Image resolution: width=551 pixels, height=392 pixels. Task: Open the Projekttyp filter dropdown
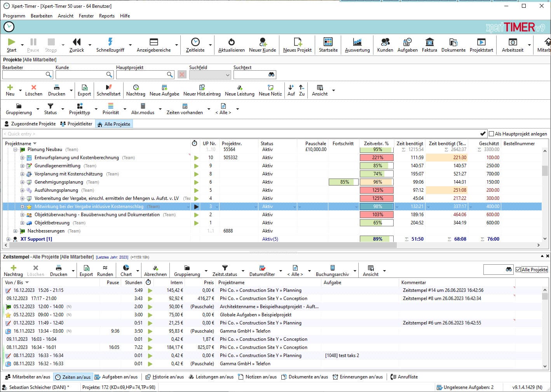tap(96, 109)
